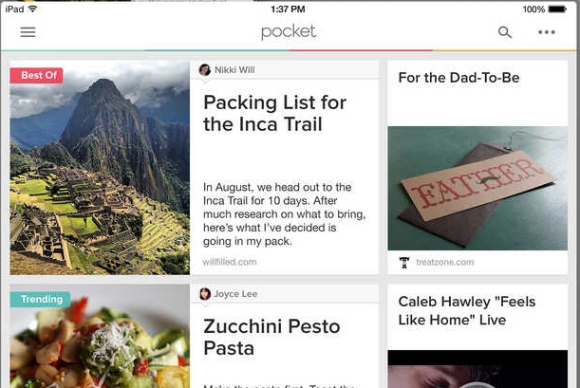This screenshot has width=580, height=388.
Task: Tap the search magnifier icon
Action: (505, 32)
